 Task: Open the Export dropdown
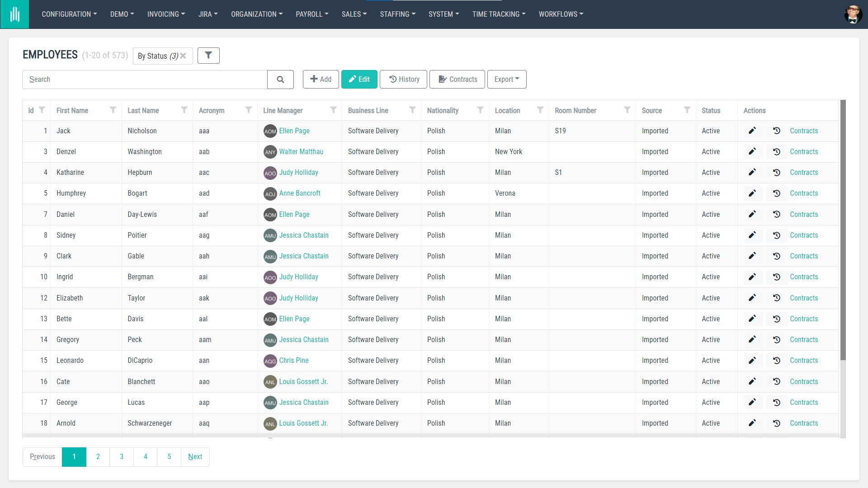click(x=506, y=79)
